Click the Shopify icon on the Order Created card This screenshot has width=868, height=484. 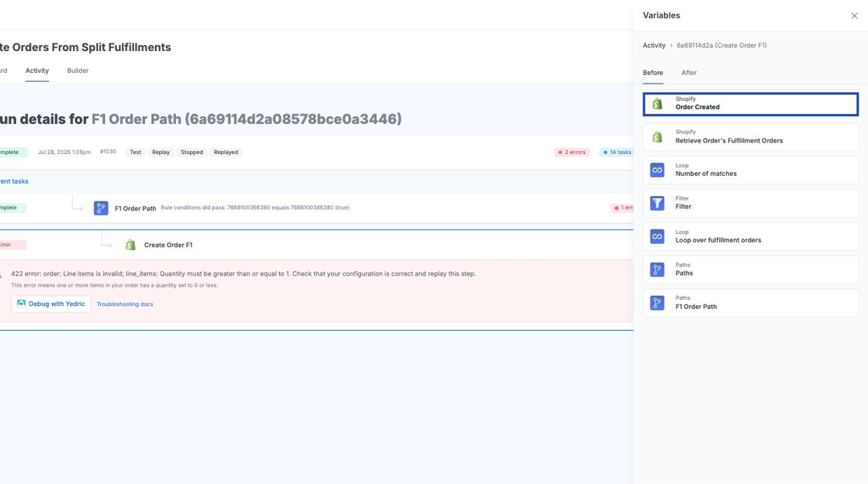click(x=657, y=104)
